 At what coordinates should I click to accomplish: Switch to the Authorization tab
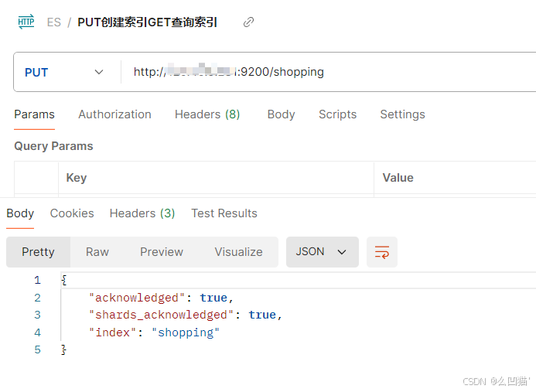coord(114,114)
